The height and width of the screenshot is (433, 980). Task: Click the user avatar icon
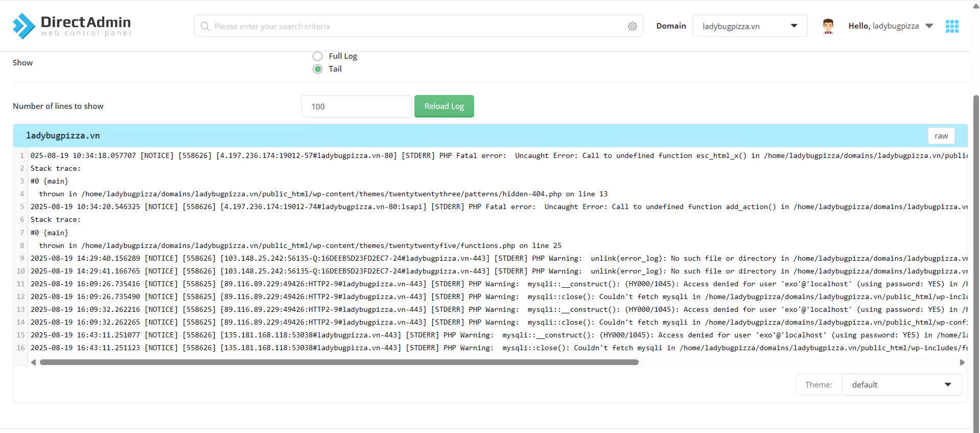828,26
